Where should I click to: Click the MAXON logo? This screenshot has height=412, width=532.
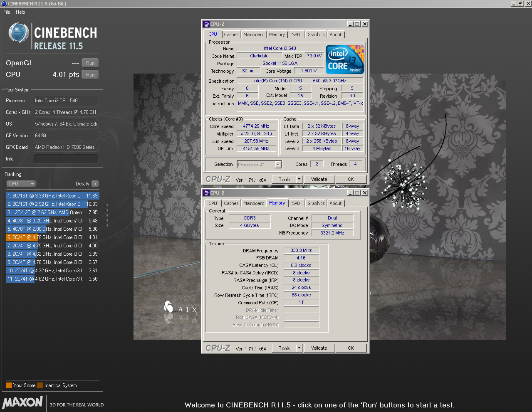point(22,402)
